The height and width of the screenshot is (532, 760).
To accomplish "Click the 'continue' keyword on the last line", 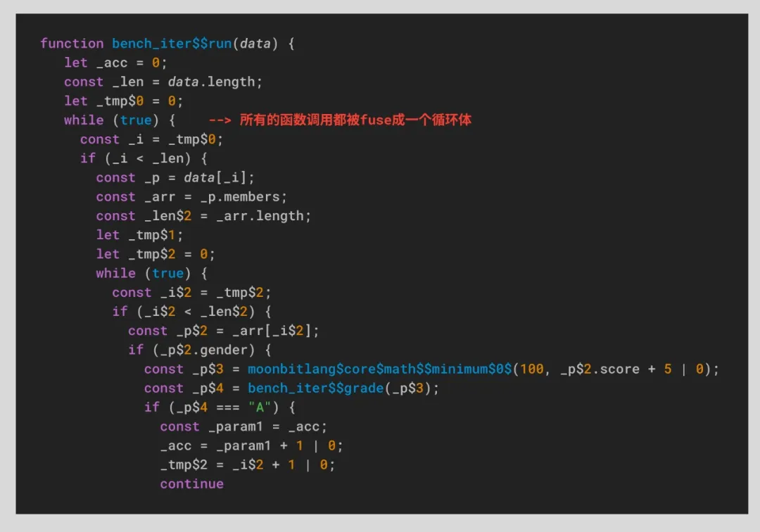I will pos(191,483).
